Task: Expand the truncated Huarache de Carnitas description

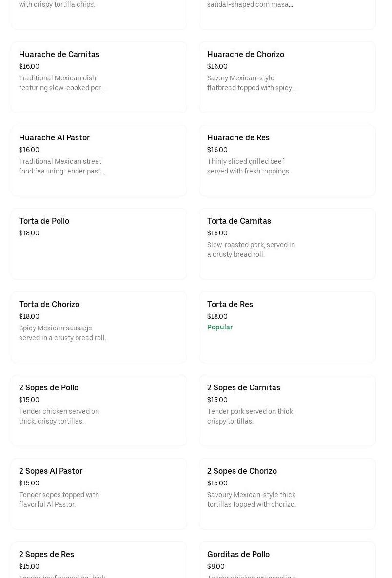Action: coord(62,83)
